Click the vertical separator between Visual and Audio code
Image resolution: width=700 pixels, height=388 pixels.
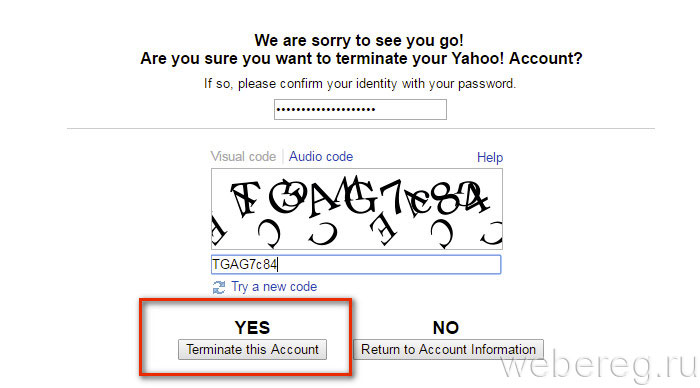click(x=283, y=157)
